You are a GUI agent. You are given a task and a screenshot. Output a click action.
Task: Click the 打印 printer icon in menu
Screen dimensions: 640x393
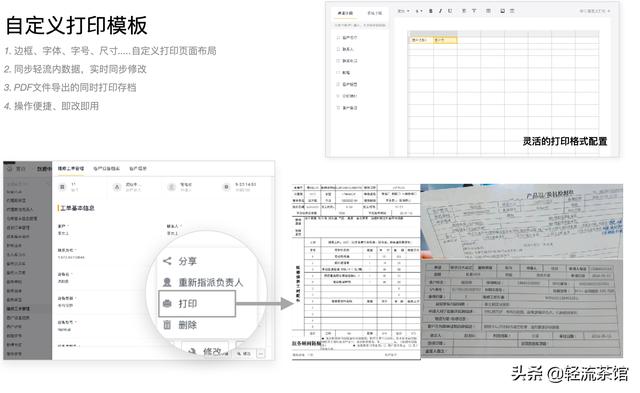(x=167, y=304)
